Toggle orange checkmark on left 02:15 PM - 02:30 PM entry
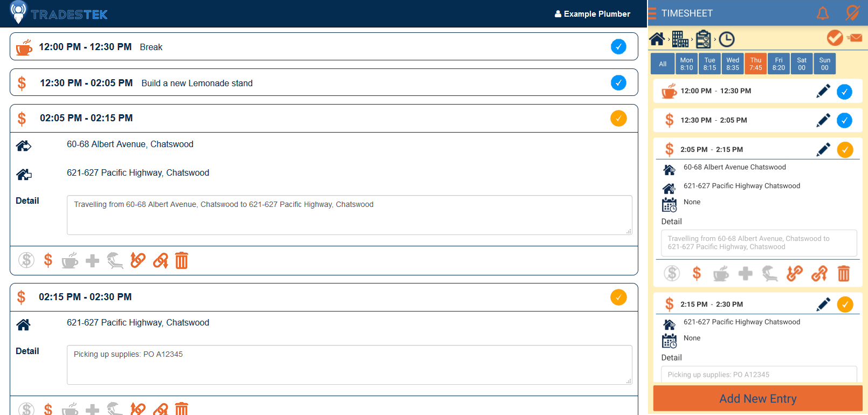The image size is (868, 415). click(x=618, y=297)
